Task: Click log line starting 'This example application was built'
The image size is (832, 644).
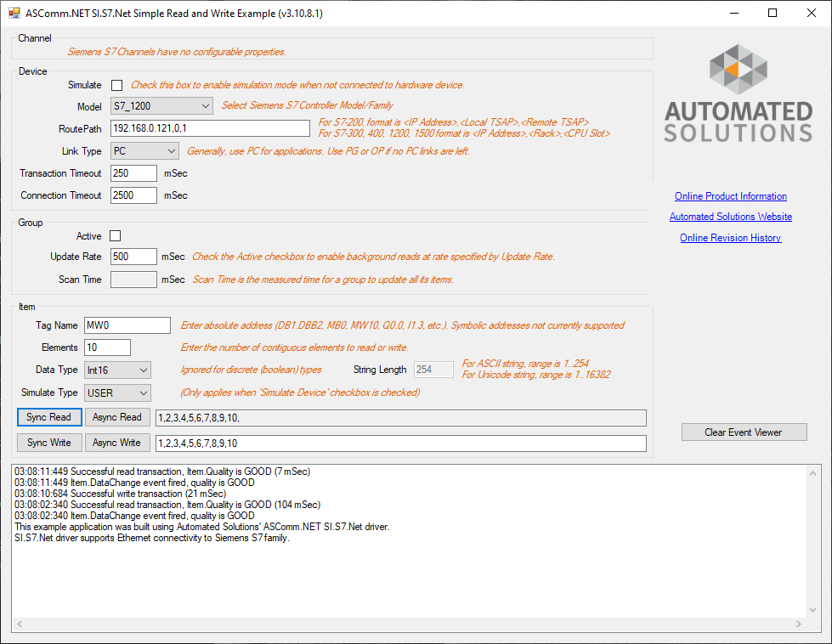Action: [x=202, y=528]
